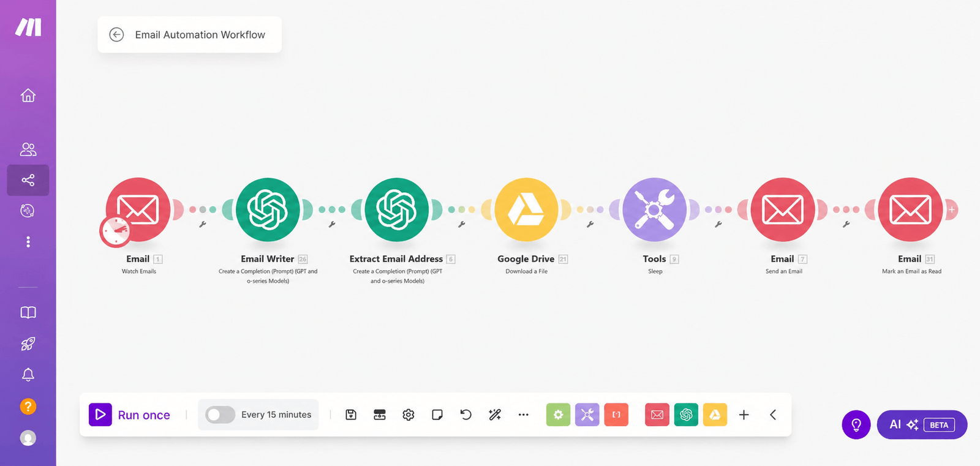The width and height of the screenshot is (980, 466).
Task: Click the module number badge 21
Action: tap(563, 259)
